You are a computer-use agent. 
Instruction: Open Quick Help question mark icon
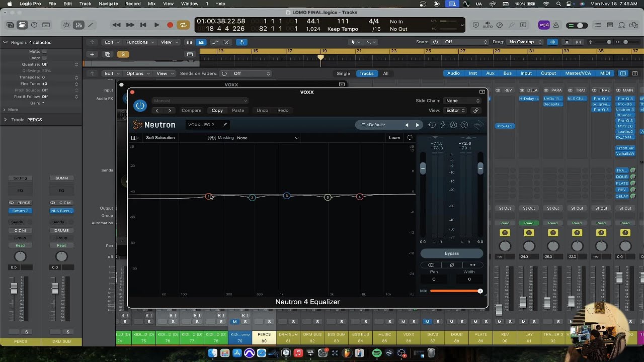(x=34, y=25)
